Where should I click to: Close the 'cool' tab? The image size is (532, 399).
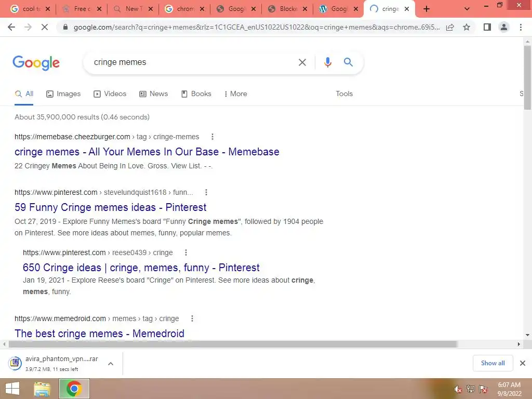click(x=48, y=9)
